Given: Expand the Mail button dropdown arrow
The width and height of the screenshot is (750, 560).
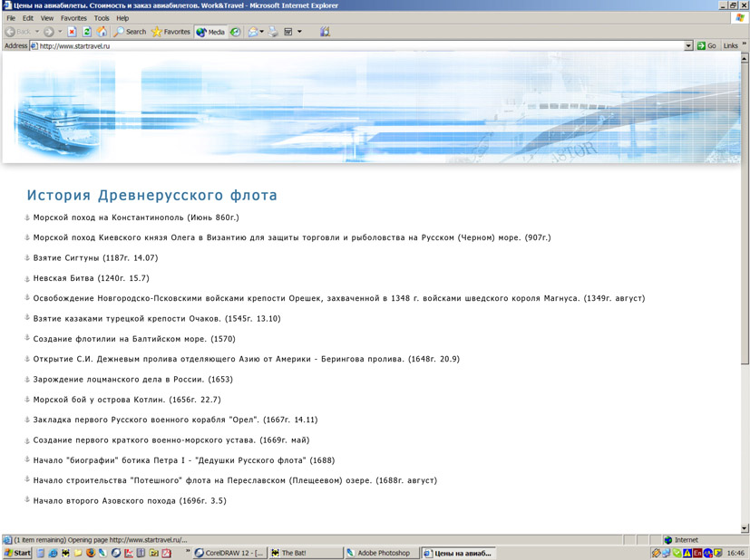Looking at the screenshot, I should (x=262, y=32).
